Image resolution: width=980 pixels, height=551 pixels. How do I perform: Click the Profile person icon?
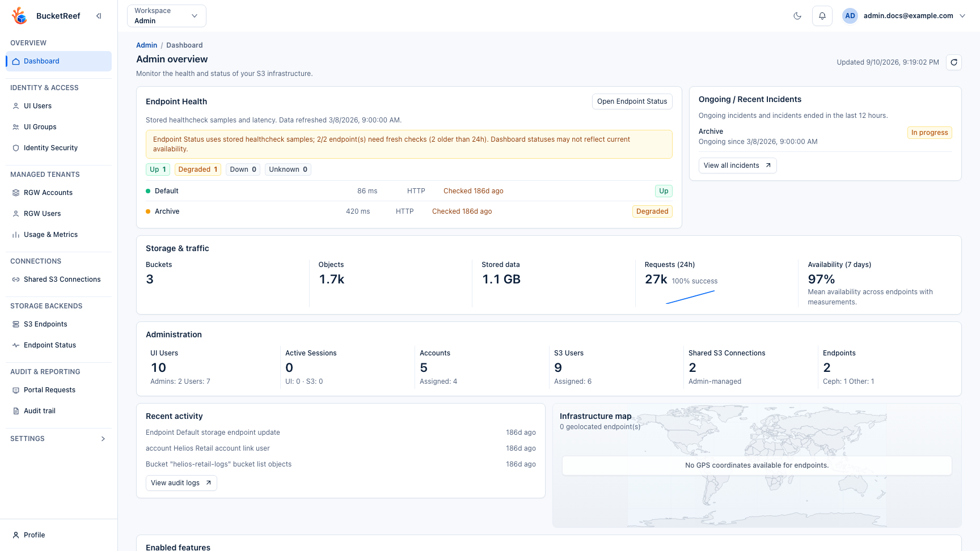[x=16, y=535]
